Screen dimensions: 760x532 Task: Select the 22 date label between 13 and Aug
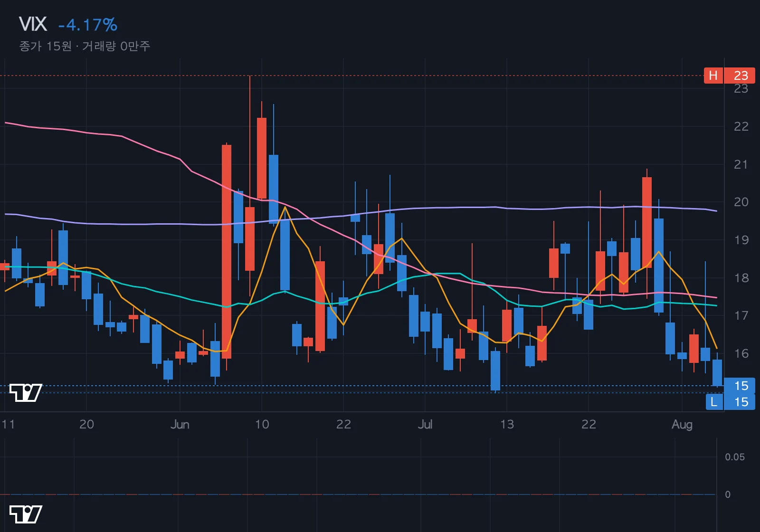589,424
